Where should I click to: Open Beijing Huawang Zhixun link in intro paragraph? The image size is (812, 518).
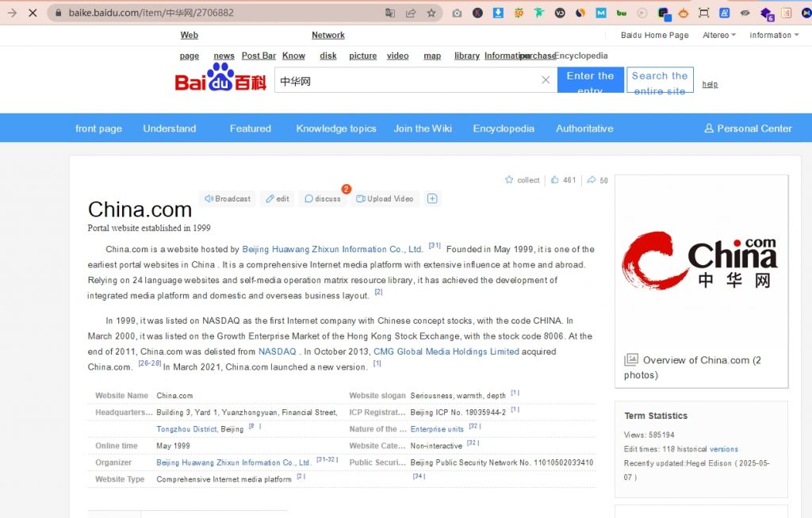pos(332,249)
